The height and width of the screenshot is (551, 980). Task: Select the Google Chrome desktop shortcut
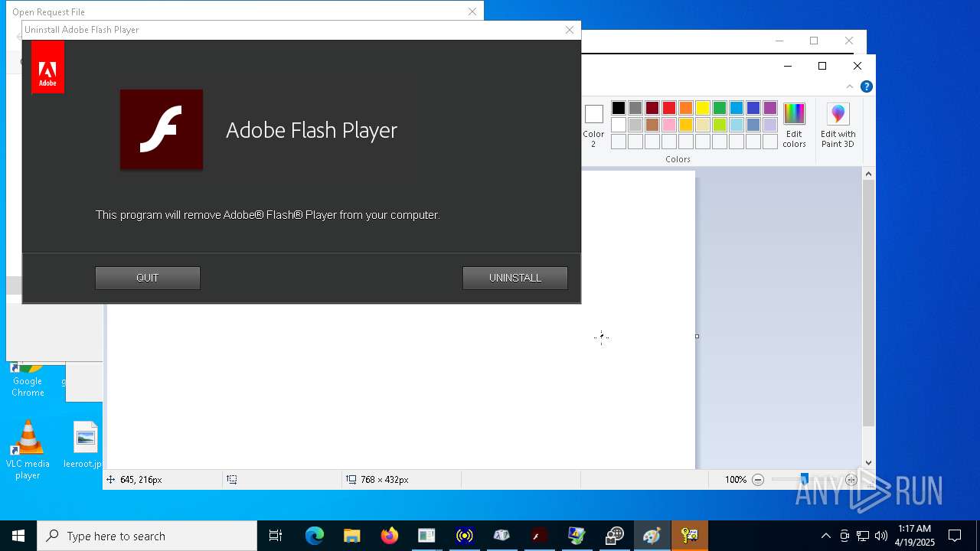[x=28, y=380]
